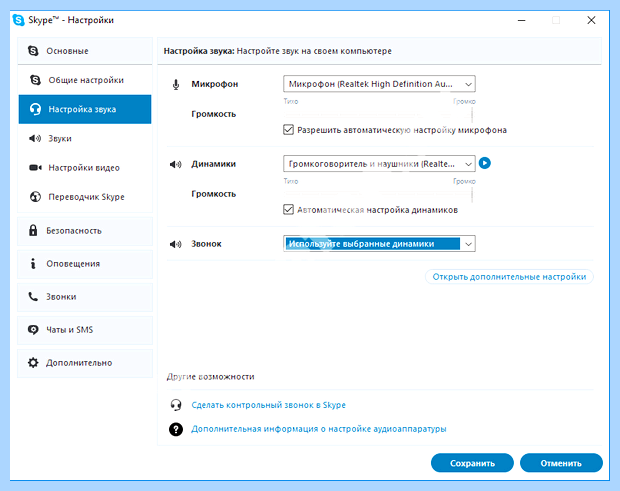Image resolution: width=620 pixels, height=491 pixels.
Task: Go to Настройки видео section
Action: pos(85,168)
